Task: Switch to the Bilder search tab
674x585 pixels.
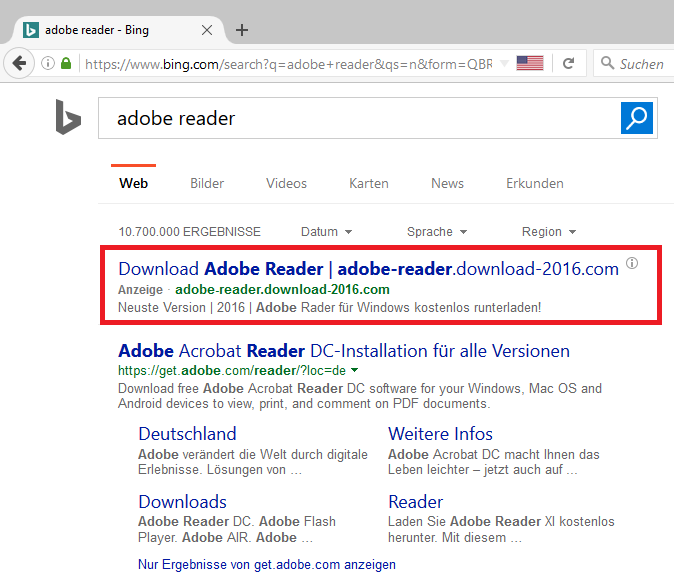Action: (207, 183)
